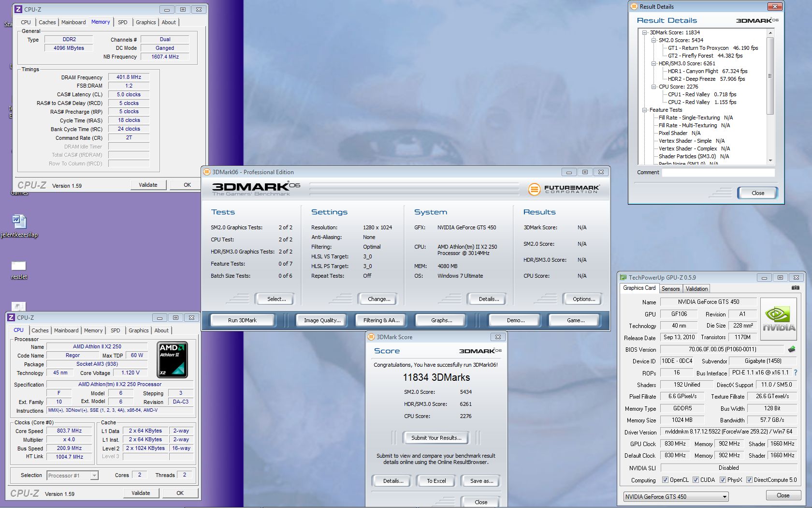Close the Result Details dialog with Close button
This screenshot has width=812, height=508.
(757, 193)
